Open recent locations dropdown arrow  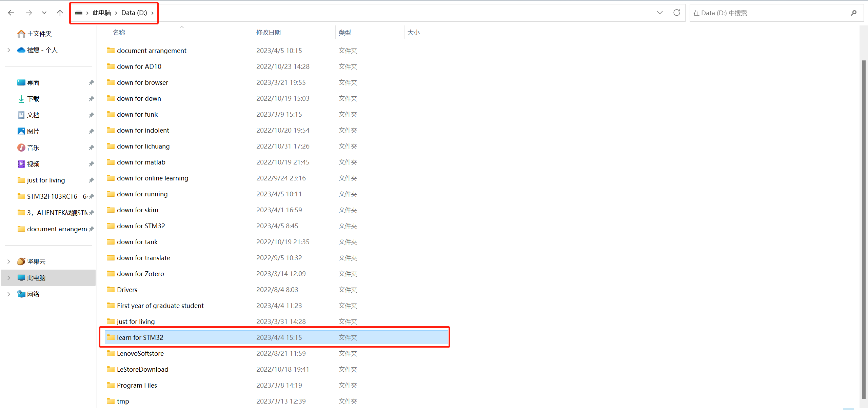(44, 13)
